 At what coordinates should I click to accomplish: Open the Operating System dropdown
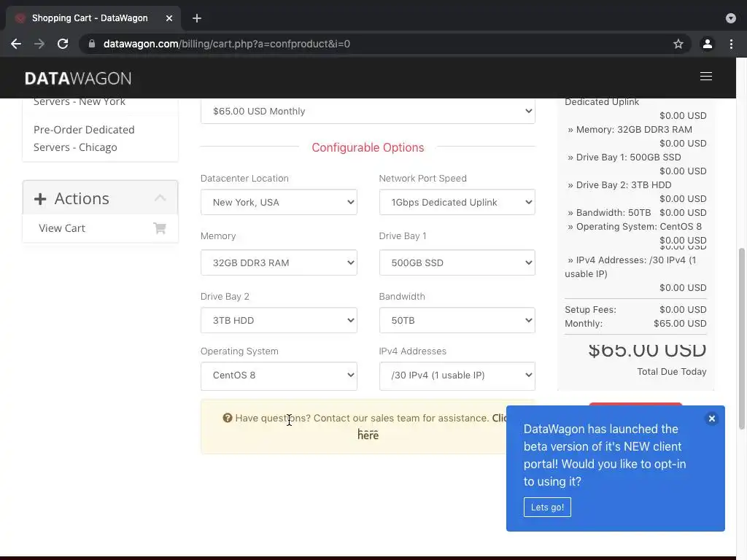(279, 376)
